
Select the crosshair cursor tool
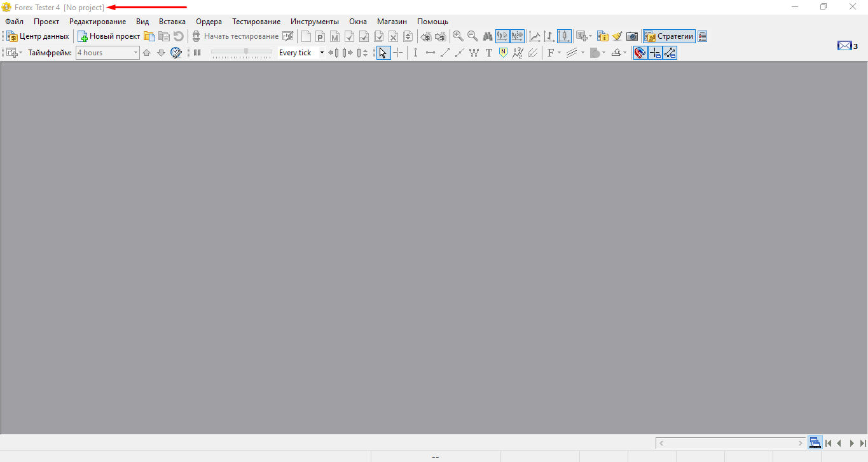pos(397,53)
